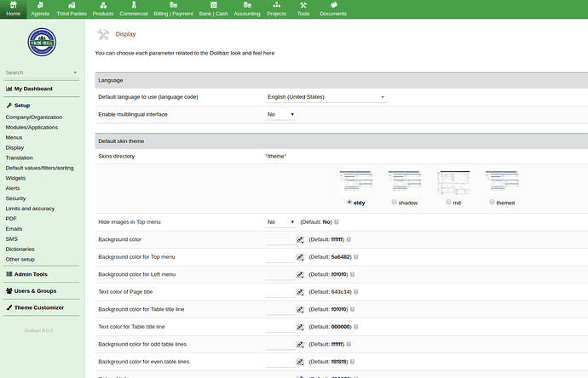This screenshot has width=588, height=378.
Task: Open Emails setup link
Action: [x=14, y=228]
